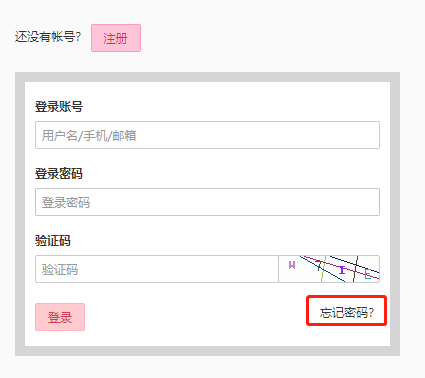This screenshot has width=425, height=378.
Task: Click the gray border around the login panel
Action: [x=207, y=77]
